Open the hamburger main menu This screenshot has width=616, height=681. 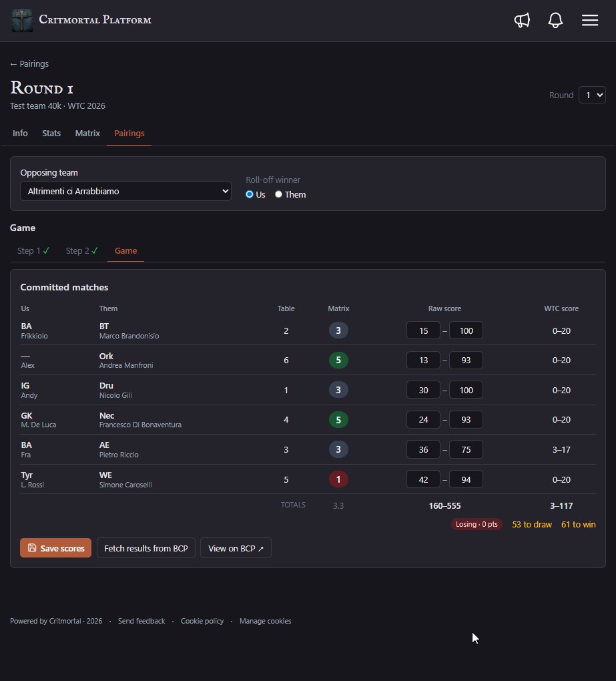tap(590, 20)
